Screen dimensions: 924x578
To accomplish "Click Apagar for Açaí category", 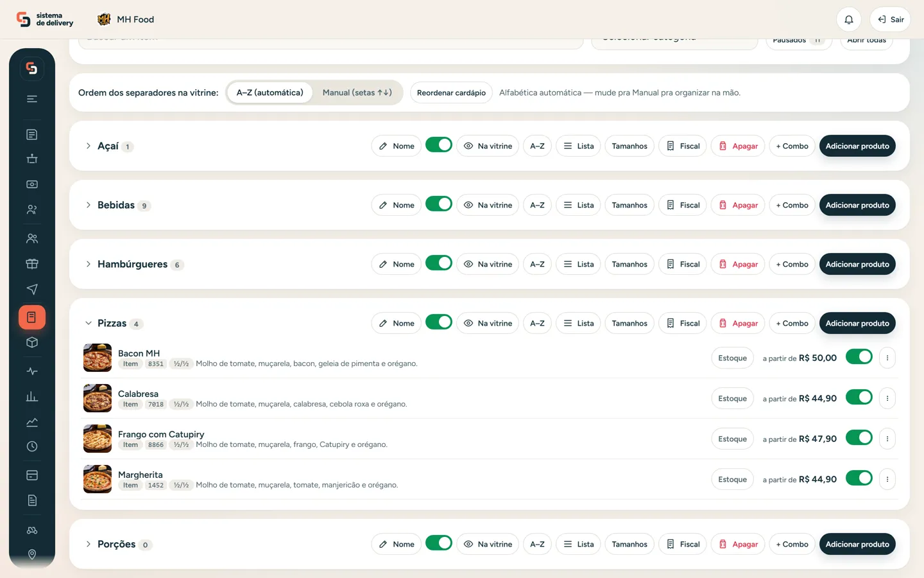I will coord(738,146).
